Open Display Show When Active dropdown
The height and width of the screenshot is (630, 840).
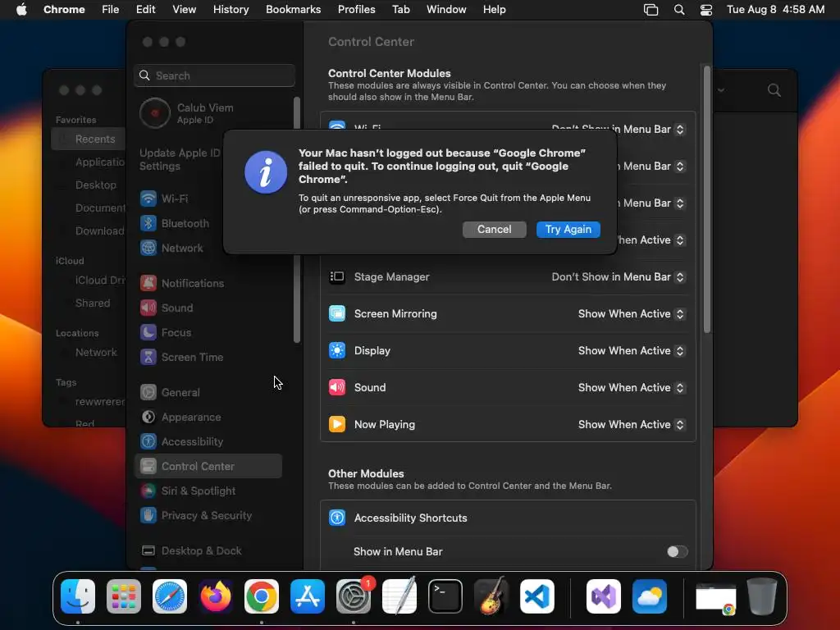tap(632, 351)
